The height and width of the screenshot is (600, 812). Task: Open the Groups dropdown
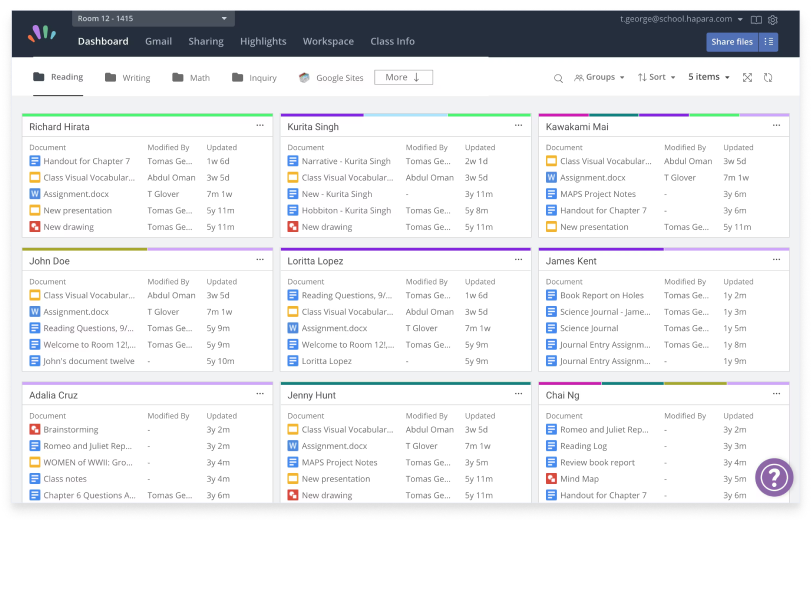pos(599,77)
